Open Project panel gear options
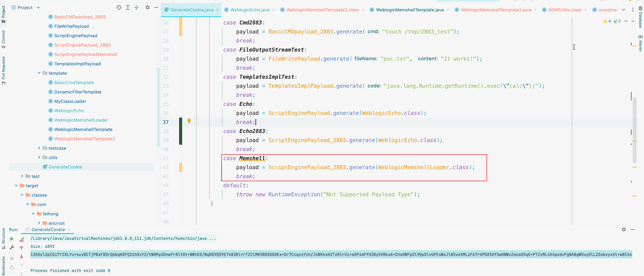The width and height of the screenshot is (644, 276). (x=148, y=8)
